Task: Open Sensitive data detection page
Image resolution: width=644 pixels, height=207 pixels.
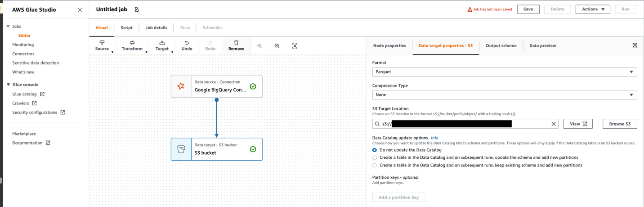Action: (36, 63)
